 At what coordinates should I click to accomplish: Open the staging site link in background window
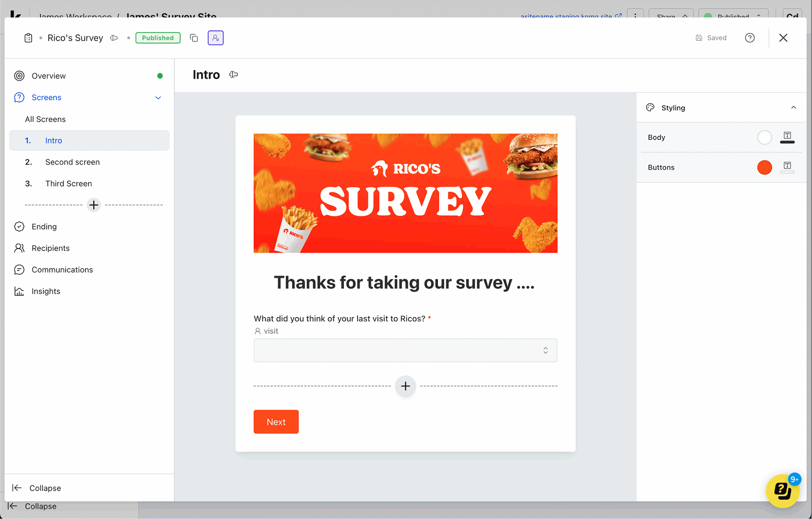pyautogui.click(x=571, y=16)
